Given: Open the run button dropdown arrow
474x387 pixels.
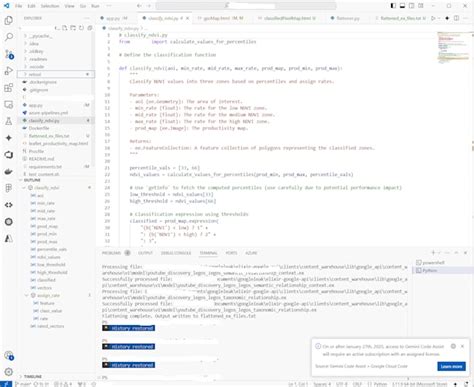Looking at the screenshot, I should click(x=439, y=18).
